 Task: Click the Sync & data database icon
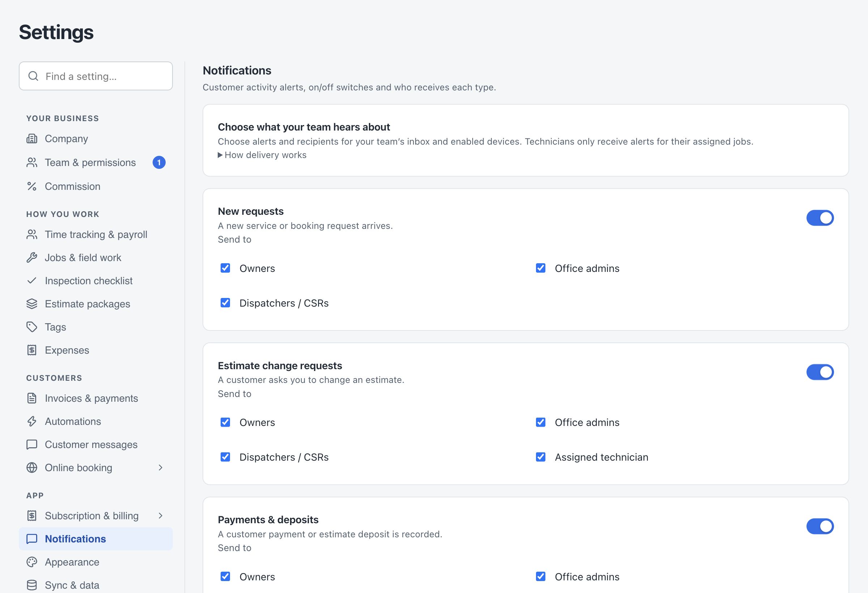pos(32,585)
